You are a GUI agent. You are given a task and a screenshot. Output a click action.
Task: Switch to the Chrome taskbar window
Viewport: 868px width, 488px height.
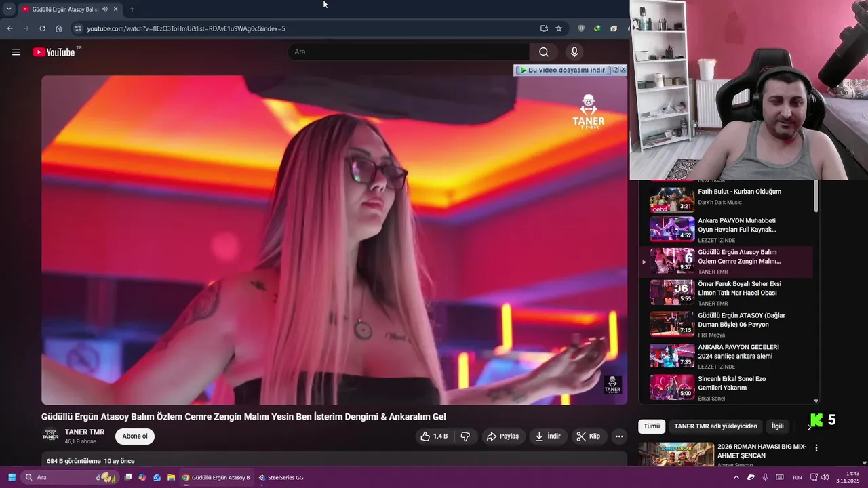pos(216,477)
